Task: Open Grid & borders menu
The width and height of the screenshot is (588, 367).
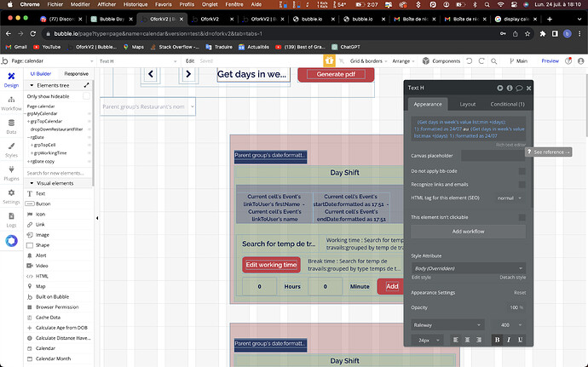Action: (x=368, y=60)
